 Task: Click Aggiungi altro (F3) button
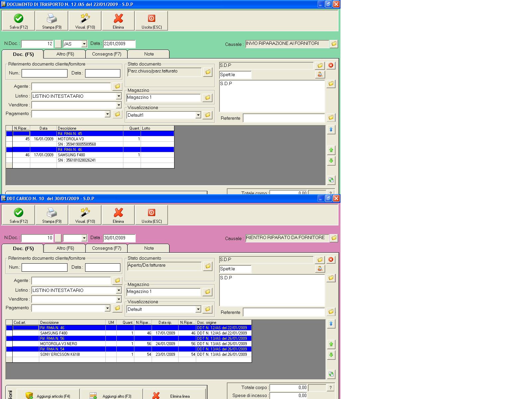[111, 394]
